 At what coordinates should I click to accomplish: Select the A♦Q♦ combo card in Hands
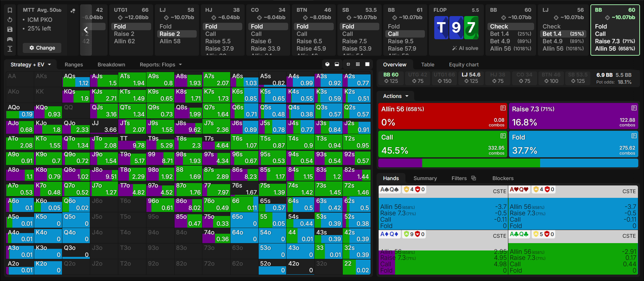pos(443,252)
